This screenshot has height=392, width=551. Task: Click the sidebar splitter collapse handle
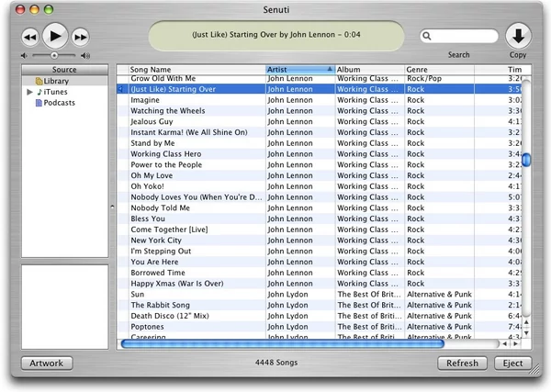(x=112, y=207)
